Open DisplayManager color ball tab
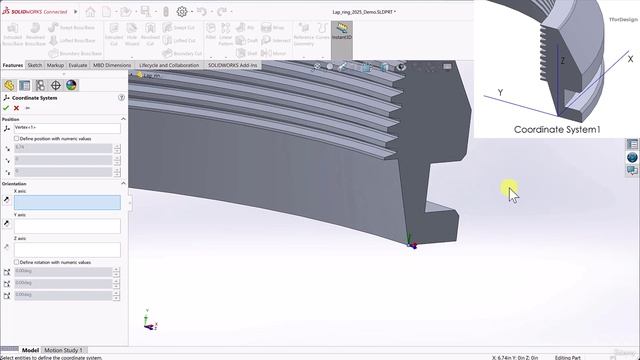The image size is (640, 360). (x=71, y=85)
